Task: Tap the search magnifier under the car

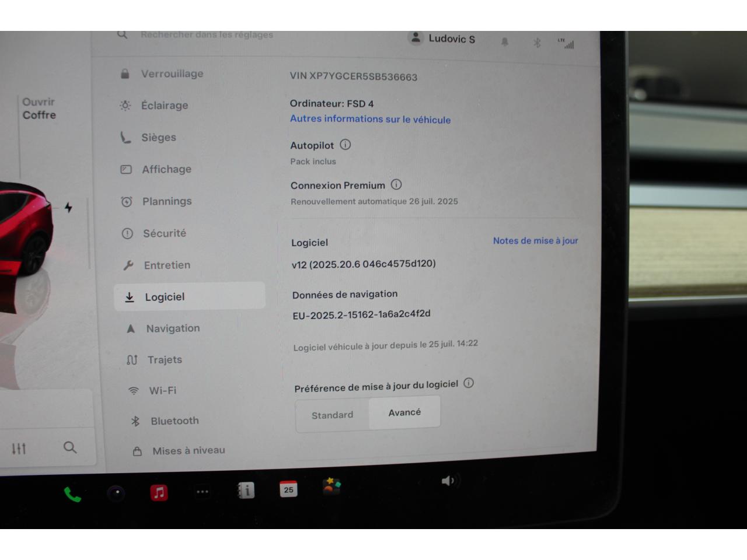Action: pyautogui.click(x=70, y=447)
